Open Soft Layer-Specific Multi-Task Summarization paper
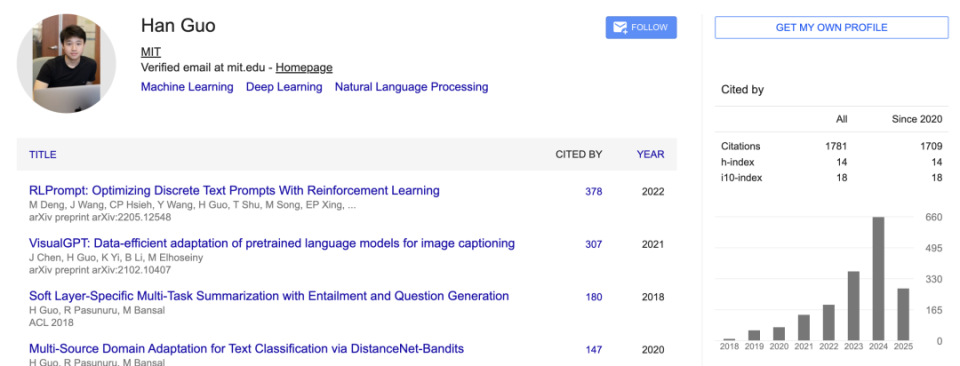 (x=269, y=296)
